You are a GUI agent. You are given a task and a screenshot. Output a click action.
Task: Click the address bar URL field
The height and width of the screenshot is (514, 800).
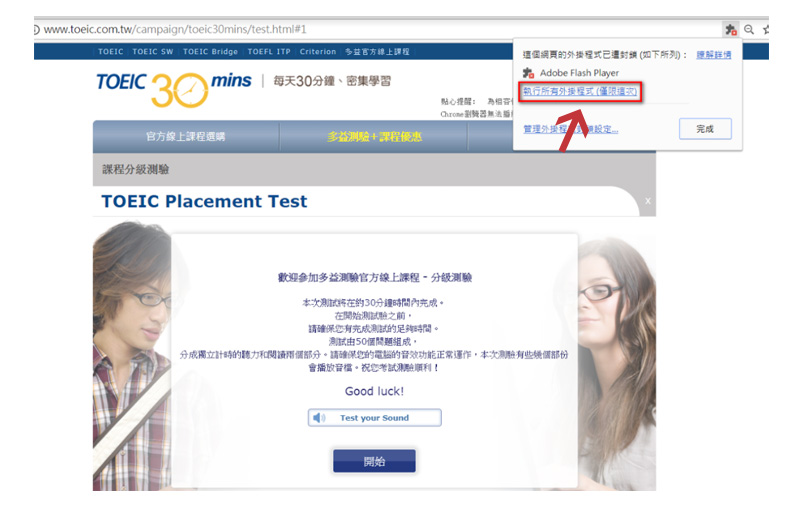(378, 30)
